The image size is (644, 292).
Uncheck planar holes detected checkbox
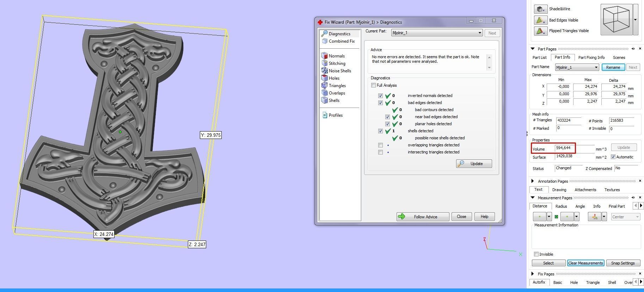click(x=387, y=124)
